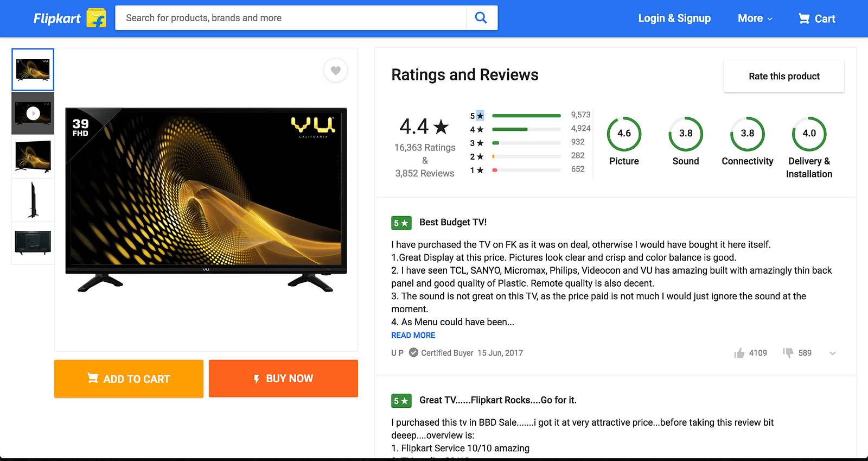Click READ MORE on first review
The image size is (868, 461).
tap(413, 336)
